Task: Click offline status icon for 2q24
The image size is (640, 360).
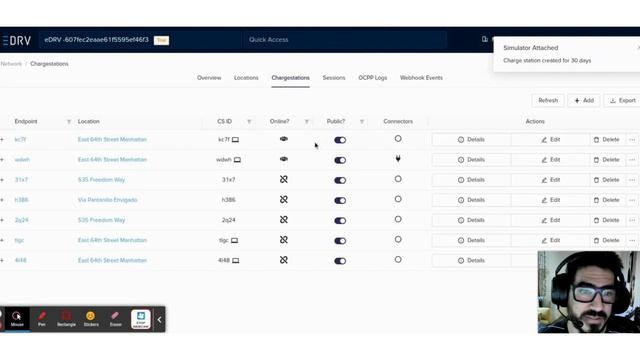Action: 284,220
